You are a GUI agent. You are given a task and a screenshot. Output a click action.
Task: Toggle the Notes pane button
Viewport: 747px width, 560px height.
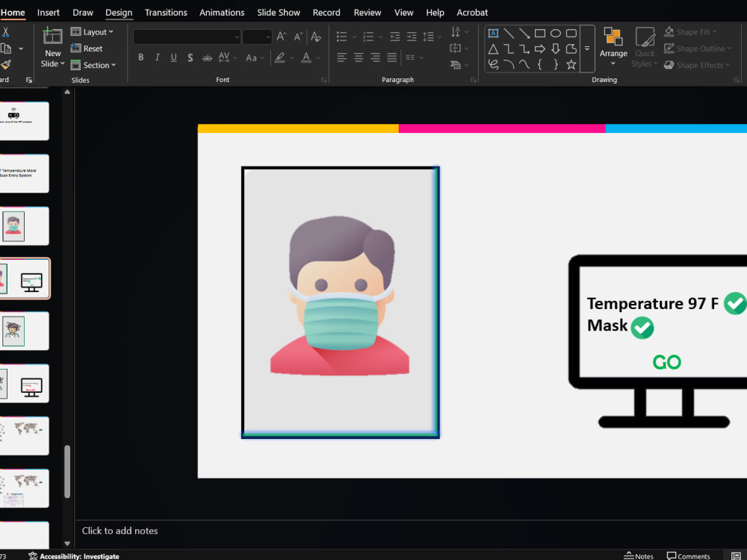(x=639, y=556)
